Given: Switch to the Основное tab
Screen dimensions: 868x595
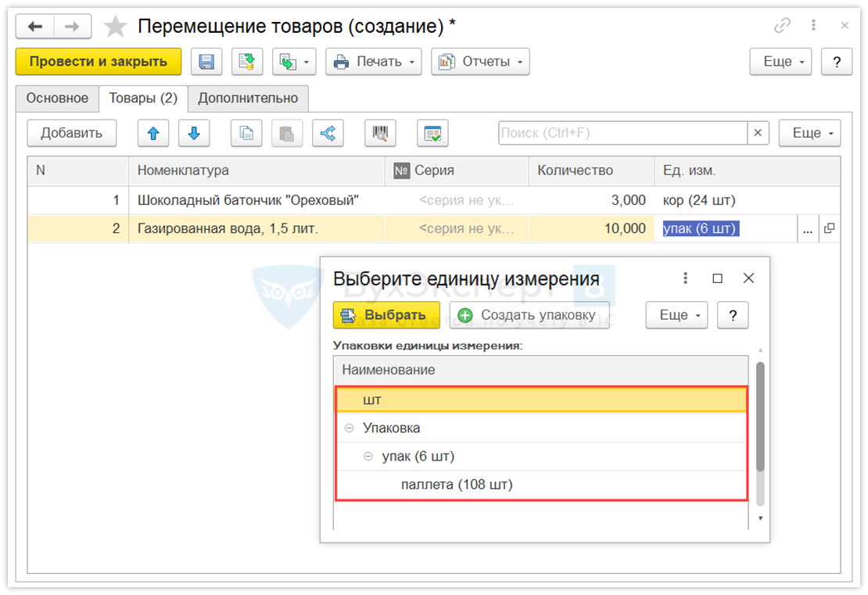Looking at the screenshot, I should 57,98.
